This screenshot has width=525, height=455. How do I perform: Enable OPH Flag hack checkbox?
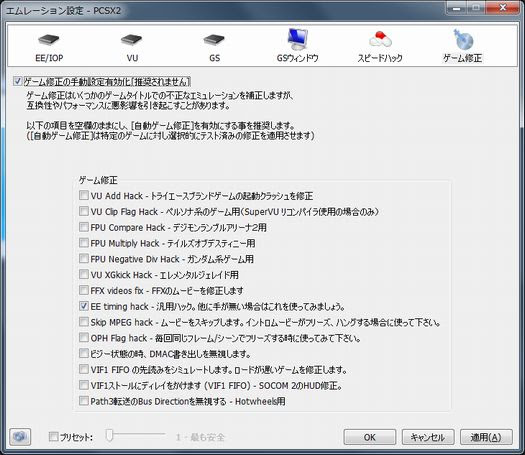click(83, 338)
